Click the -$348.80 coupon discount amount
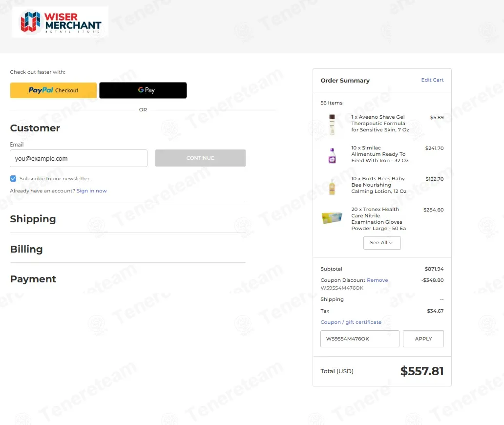This screenshot has width=504, height=425. [x=433, y=280]
